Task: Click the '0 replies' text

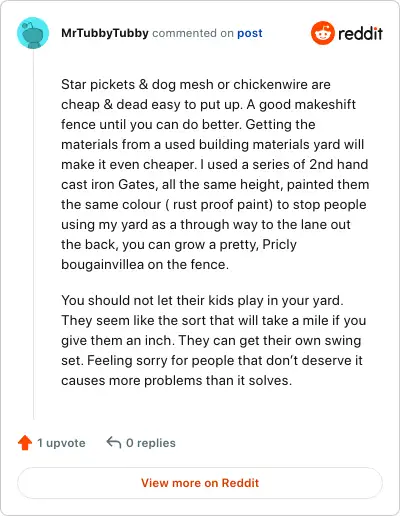Action: tap(151, 443)
